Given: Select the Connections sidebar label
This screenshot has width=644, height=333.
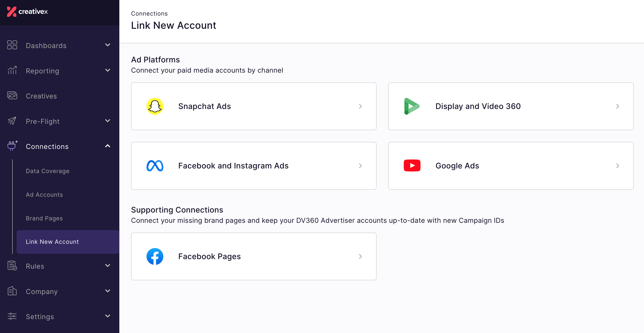Looking at the screenshot, I should pos(47,146).
